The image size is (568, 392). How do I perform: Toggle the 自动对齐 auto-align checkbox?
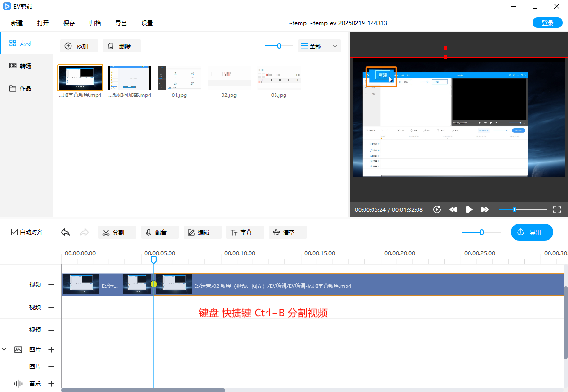pos(15,232)
